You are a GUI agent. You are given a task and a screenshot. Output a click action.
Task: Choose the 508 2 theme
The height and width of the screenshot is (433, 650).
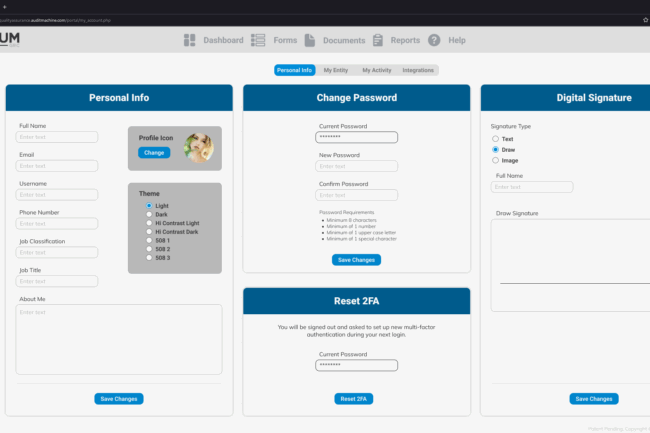coord(149,249)
